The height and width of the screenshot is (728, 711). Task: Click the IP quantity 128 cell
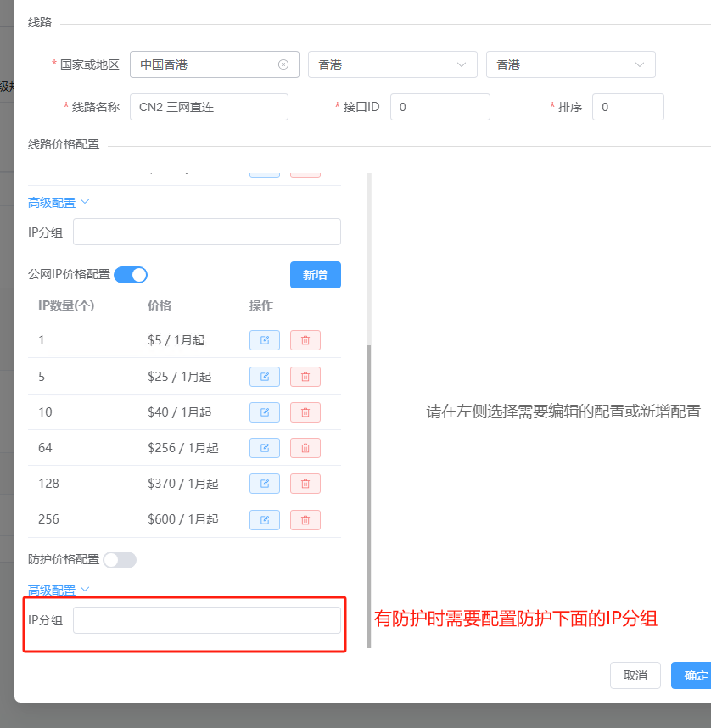[48, 484]
